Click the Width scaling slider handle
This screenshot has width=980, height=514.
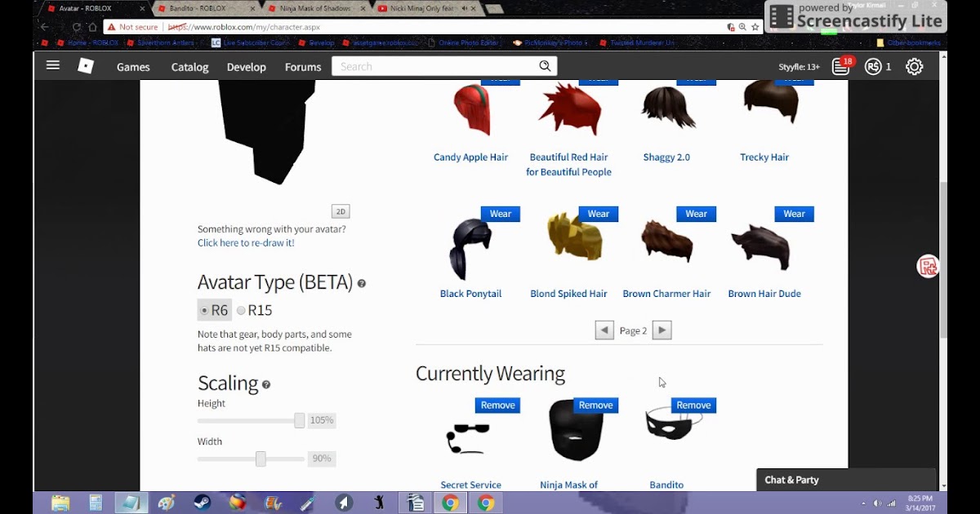click(x=261, y=459)
